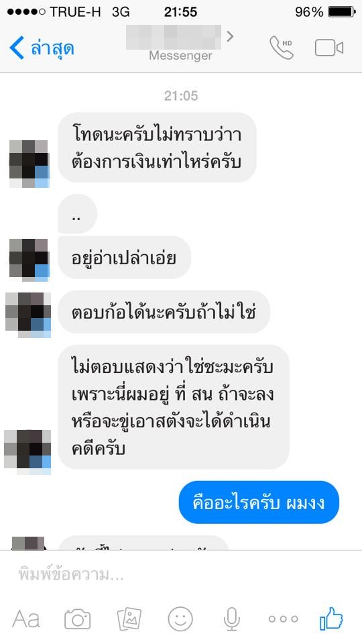The width and height of the screenshot is (362, 644).
Task: Tap the 21:05 timestamp label
Action: 181,96
